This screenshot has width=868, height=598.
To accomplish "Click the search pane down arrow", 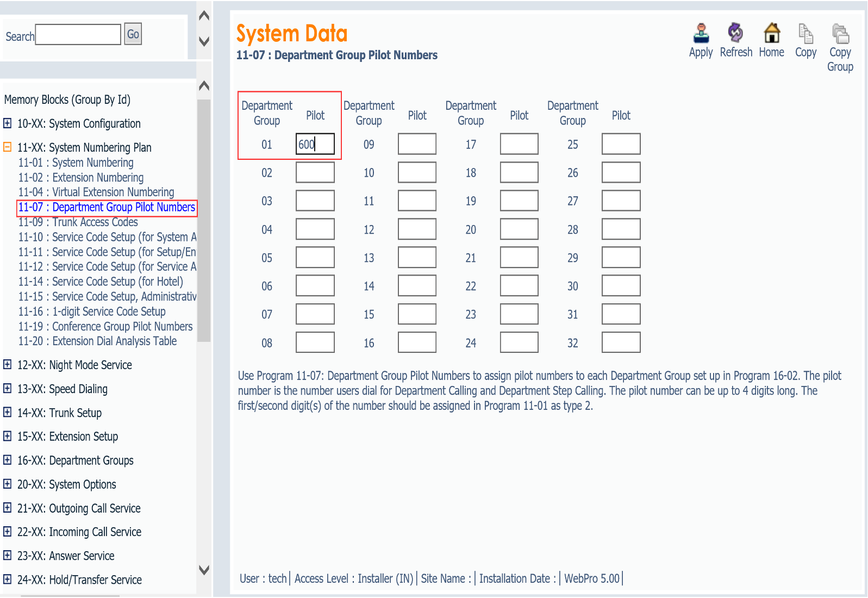I will coord(204,41).
